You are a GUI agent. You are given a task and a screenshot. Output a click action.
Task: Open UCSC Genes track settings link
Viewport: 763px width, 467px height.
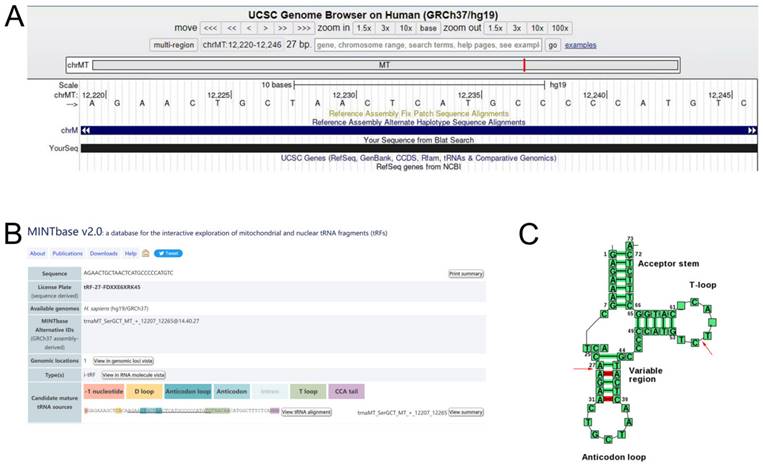(418, 158)
